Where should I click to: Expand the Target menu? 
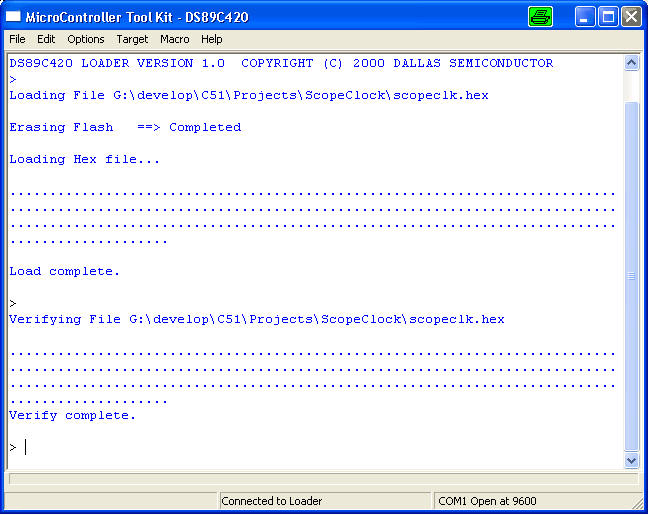(x=132, y=39)
